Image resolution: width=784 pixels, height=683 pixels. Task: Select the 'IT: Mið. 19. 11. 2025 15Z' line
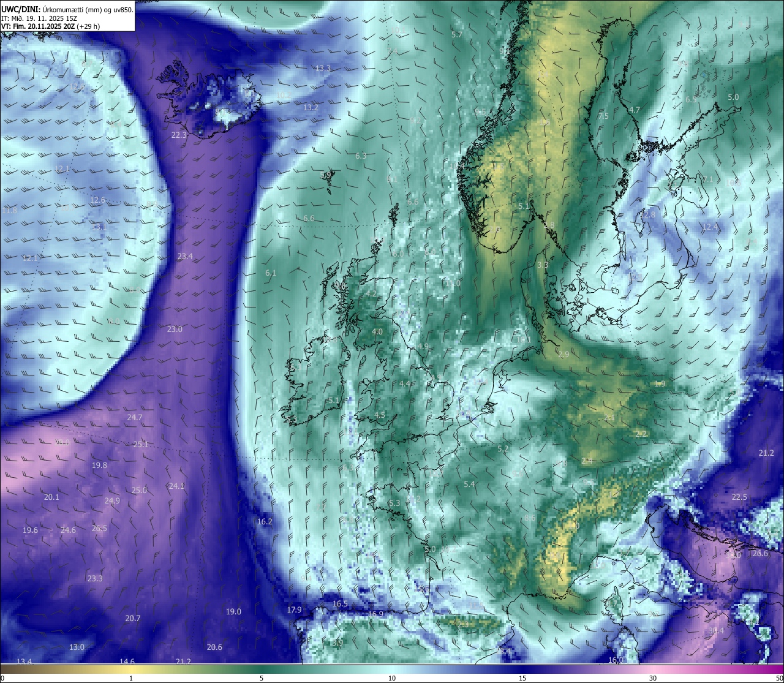[x=39, y=18]
